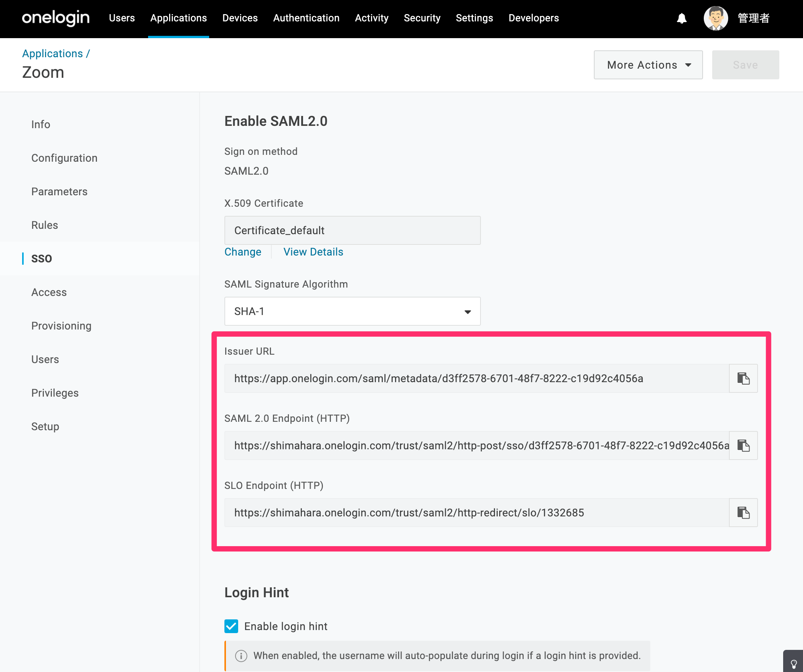Click the OneLogin logo
This screenshot has width=803, height=672.
point(56,18)
